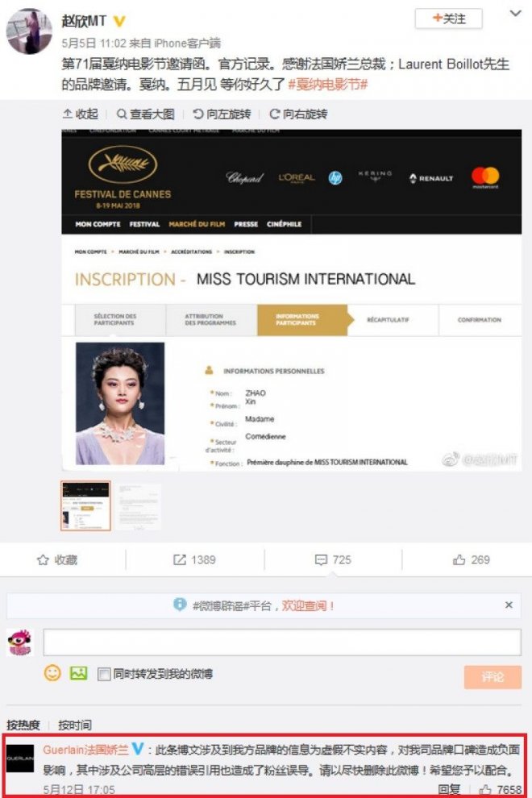Submit comment with 评论 button
Image resolution: width=532 pixels, height=798 pixels.
[492, 677]
